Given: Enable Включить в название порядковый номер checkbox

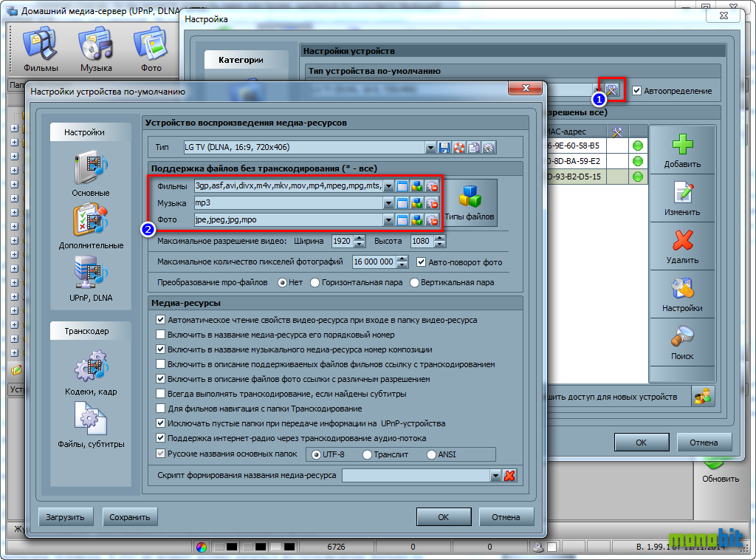Looking at the screenshot, I should pyautogui.click(x=160, y=335).
